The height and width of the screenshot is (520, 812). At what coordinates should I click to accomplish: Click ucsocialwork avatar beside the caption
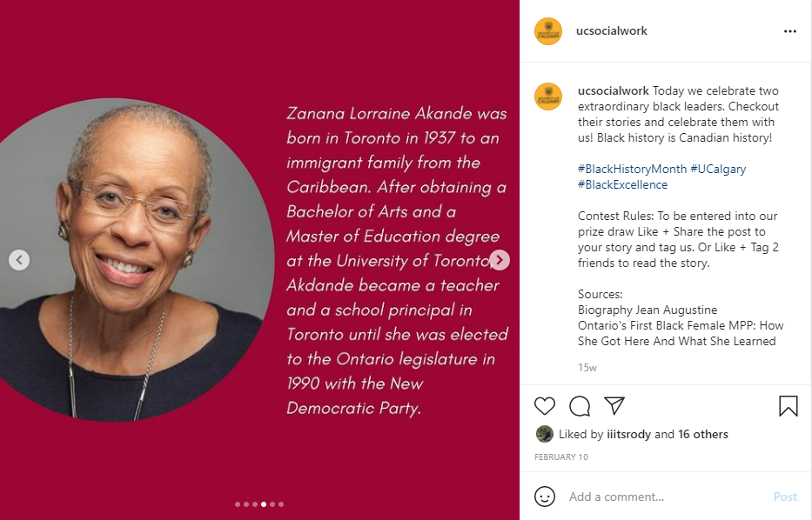(x=548, y=97)
